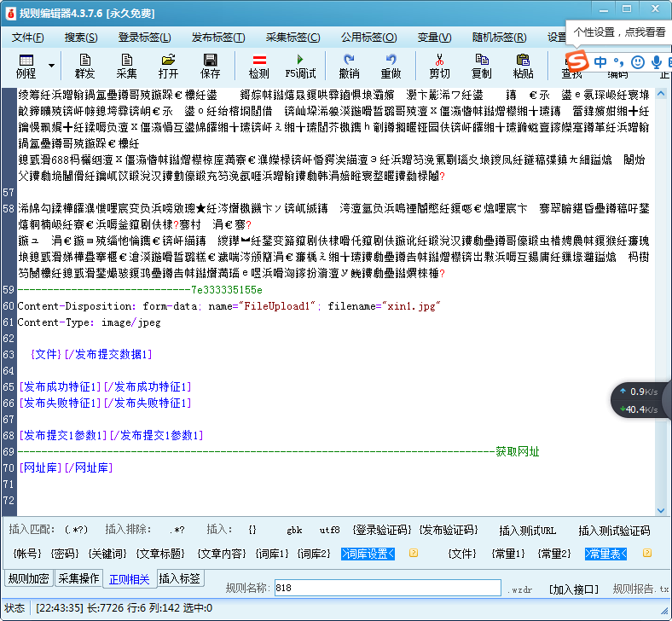
Task: Insert {词库2} variable
Action: click(314, 554)
